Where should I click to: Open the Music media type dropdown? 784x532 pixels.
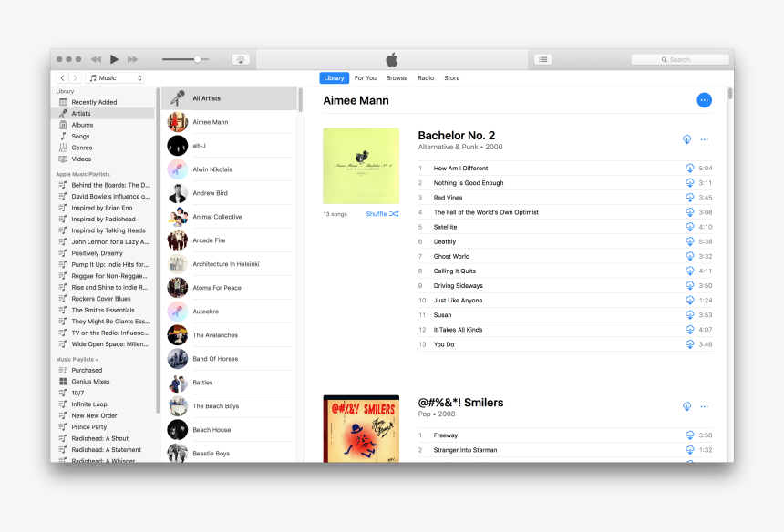pyautogui.click(x=115, y=77)
